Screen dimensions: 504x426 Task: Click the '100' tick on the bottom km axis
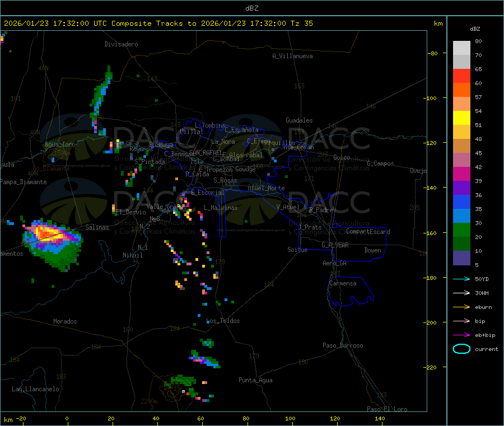[x=290, y=418]
